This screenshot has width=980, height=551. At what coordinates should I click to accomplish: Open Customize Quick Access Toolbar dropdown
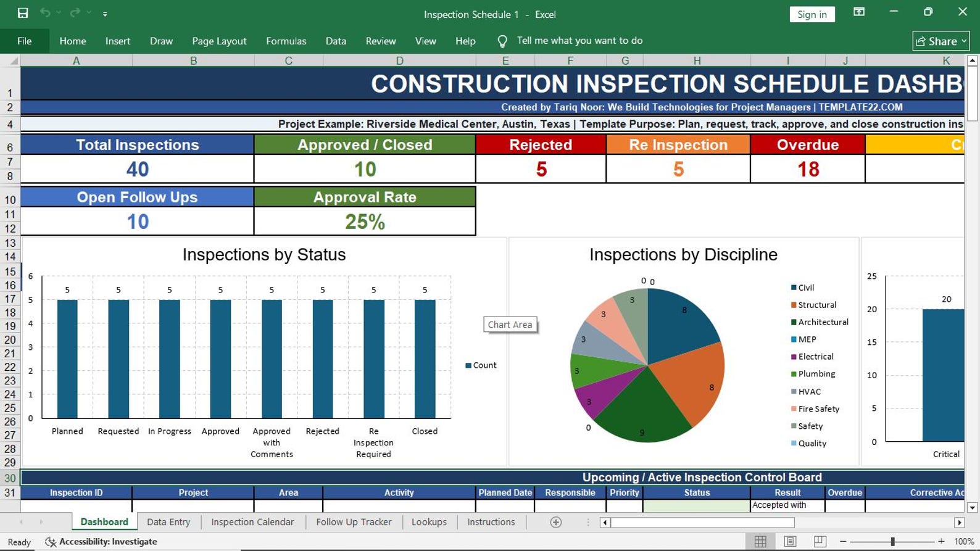click(x=105, y=14)
